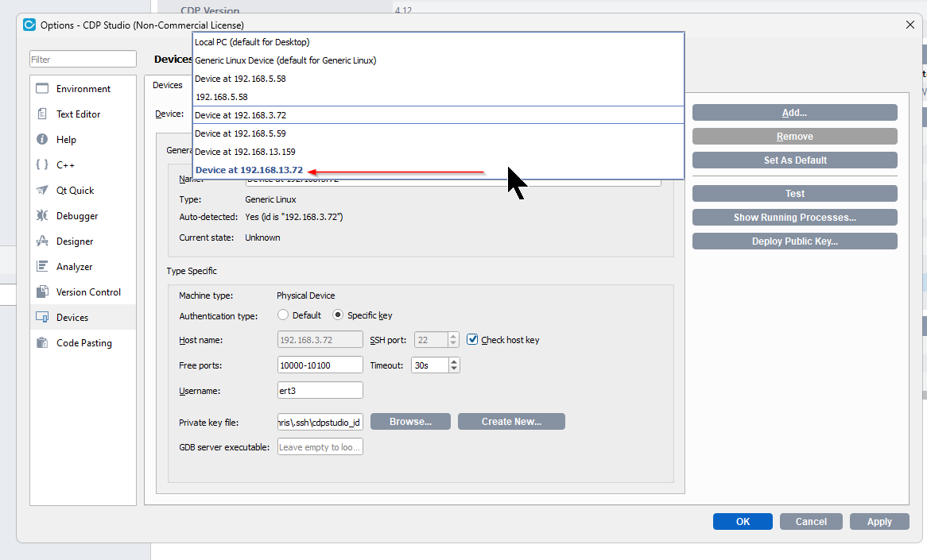Toggle the Check host key checkbox
The height and width of the screenshot is (560, 927).
coord(472,340)
